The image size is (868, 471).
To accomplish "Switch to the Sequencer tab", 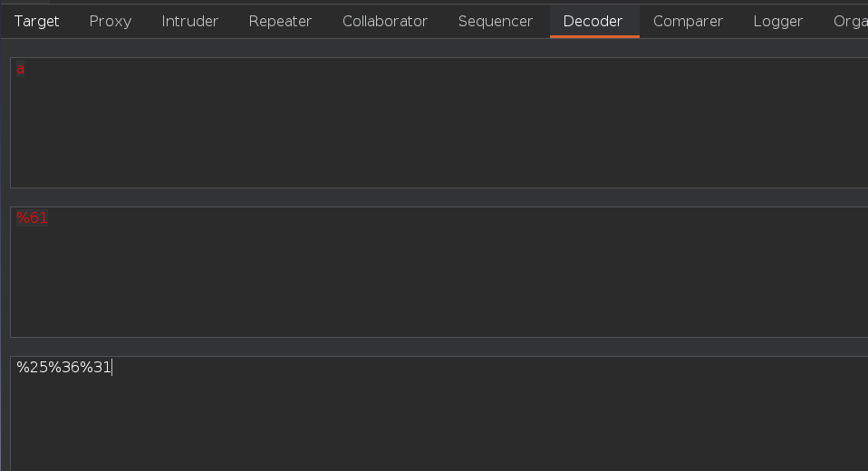I will [x=496, y=21].
